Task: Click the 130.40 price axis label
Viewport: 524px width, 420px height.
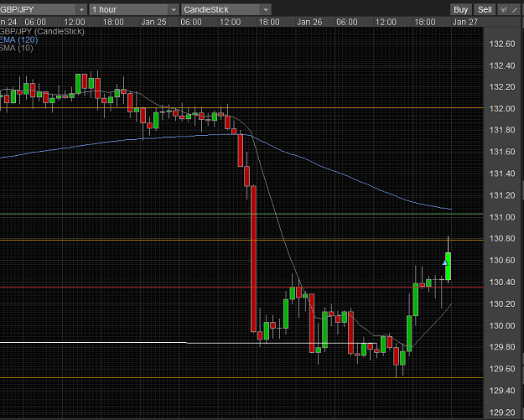Action: (x=502, y=283)
